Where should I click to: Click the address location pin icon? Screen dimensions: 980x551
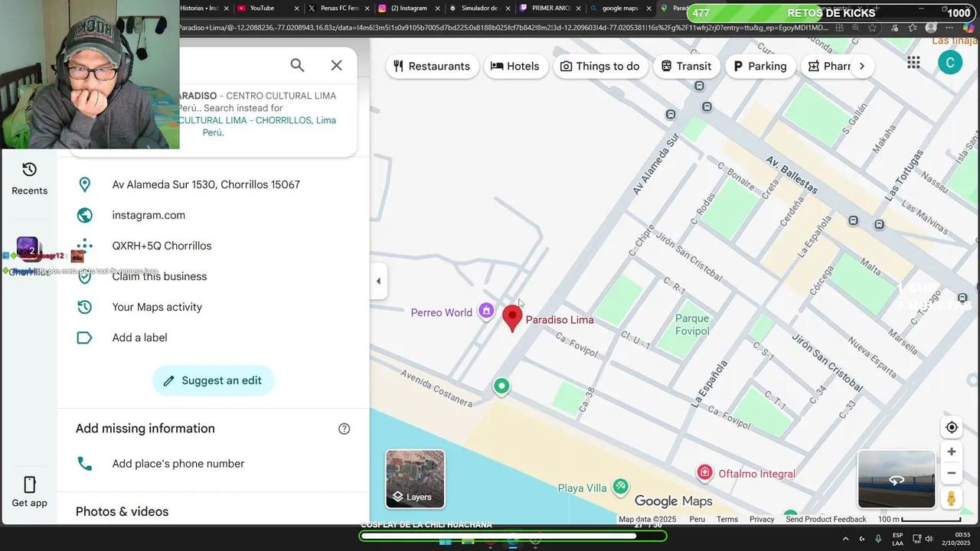[85, 184]
